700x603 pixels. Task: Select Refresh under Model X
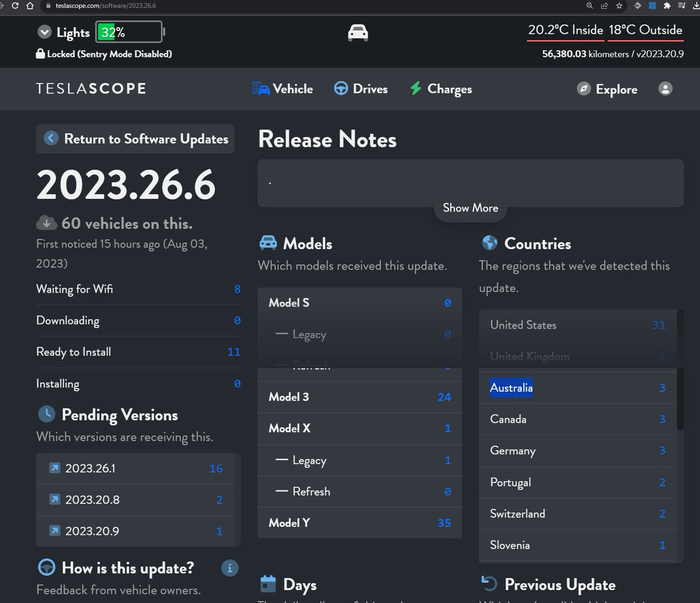(x=360, y=492)
